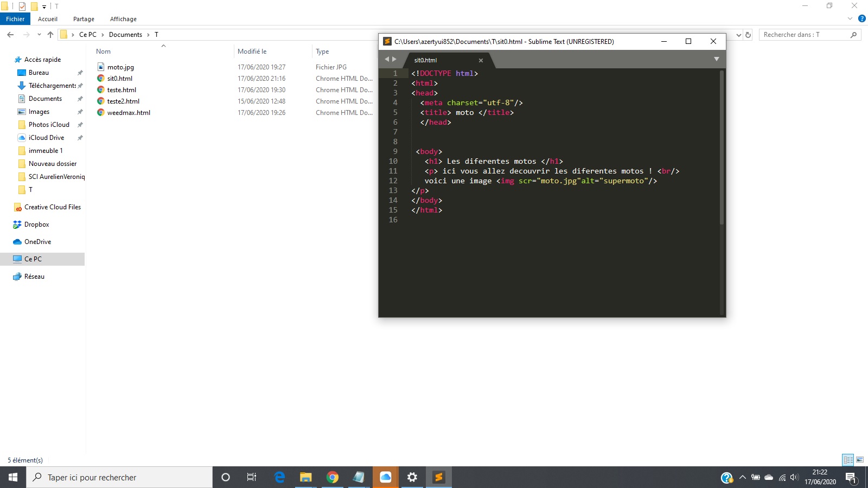Open the Sublime Text tab list dropdown arrow
The width and height of the screenshot is (868, 488).
tap(716, 59)
